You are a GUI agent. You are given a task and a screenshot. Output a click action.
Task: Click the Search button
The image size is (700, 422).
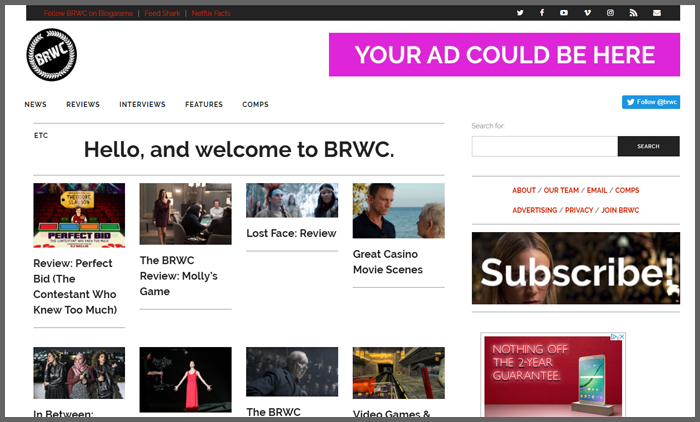coord(649,146)
